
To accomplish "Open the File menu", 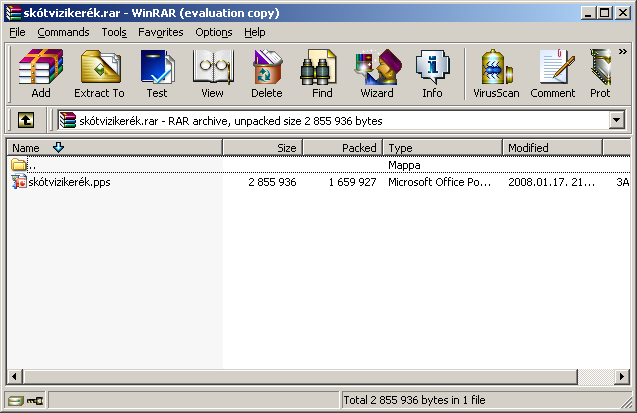I will tap(17, 32).
